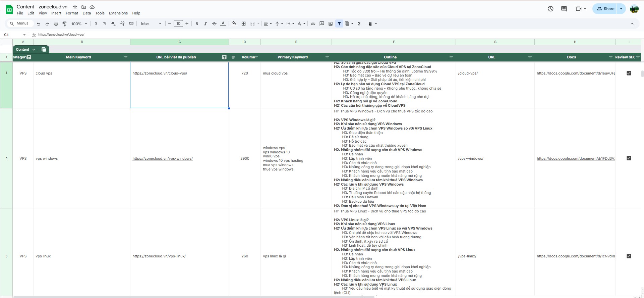The width and height of the screenshot is (644, 298).
Task: Click the font size field
Action: [x=178, y=23]
